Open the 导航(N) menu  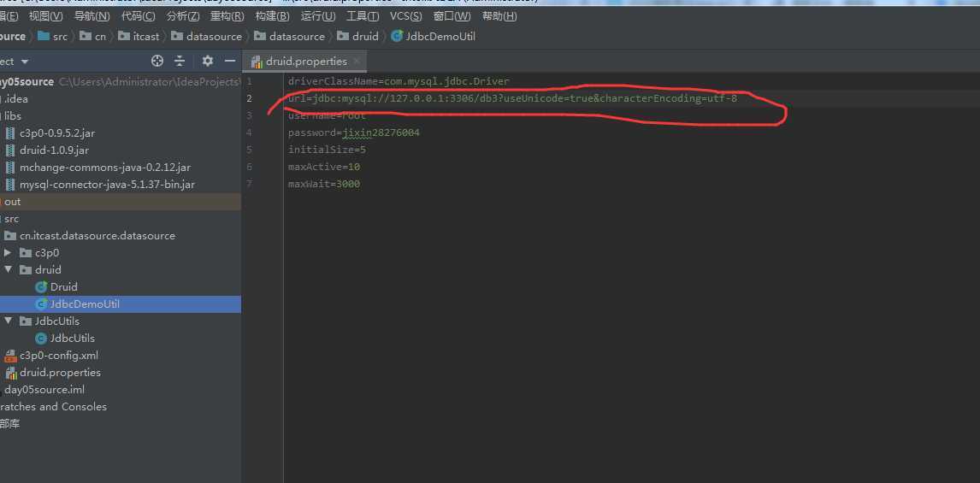(92, 16)
